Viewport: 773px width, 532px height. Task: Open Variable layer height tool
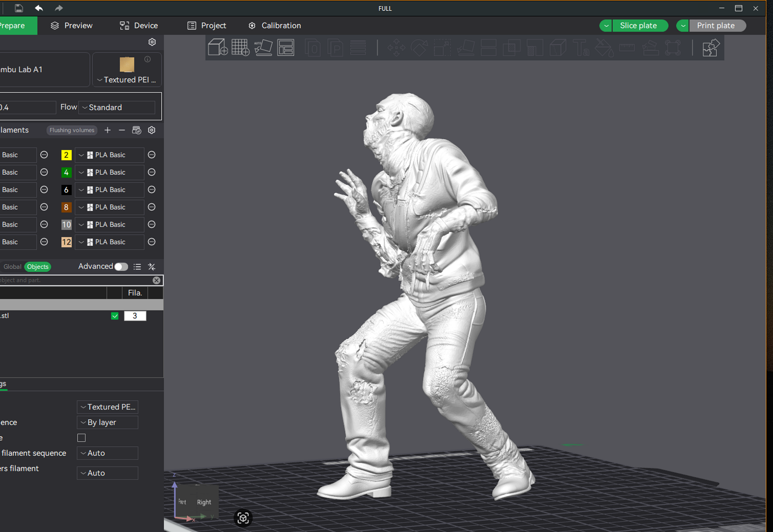358,48
